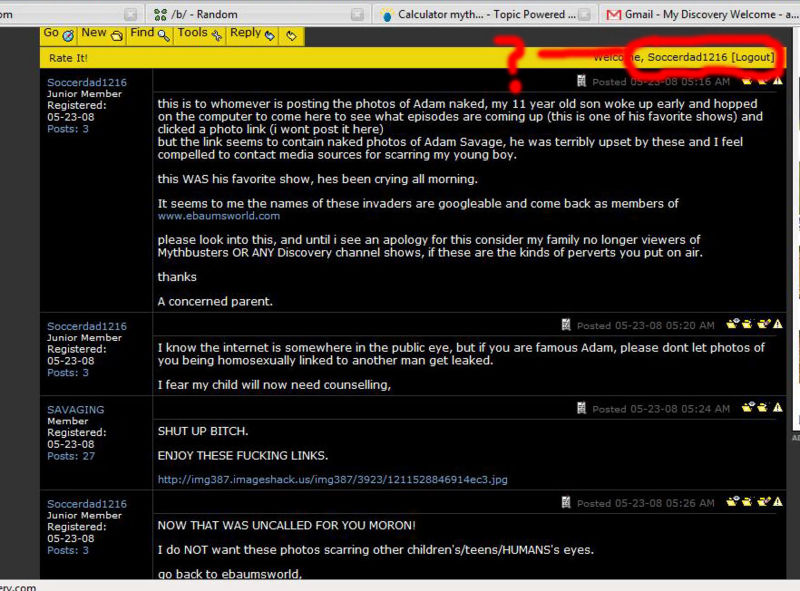Image resolution: width=800 pixels, height=591 pixels.
Task: Click the page icon beside Posted 05:24 AM
Action: [582, 408]
